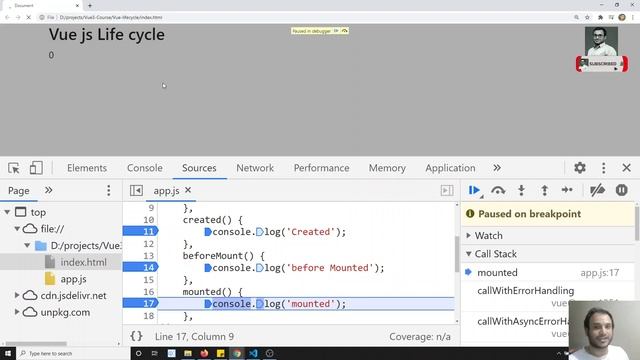640x360 pixels.
Task: Step over from the page's paused overlay
Action: pos(344,31)
